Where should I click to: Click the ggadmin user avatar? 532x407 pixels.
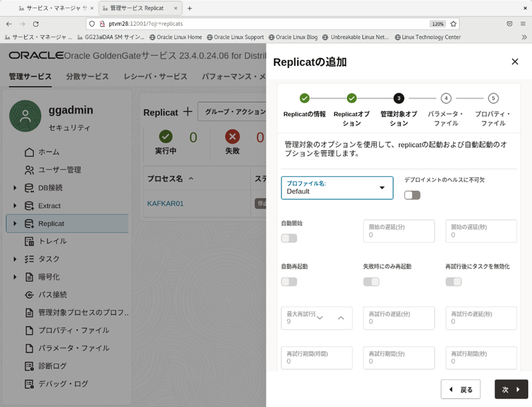25,116
